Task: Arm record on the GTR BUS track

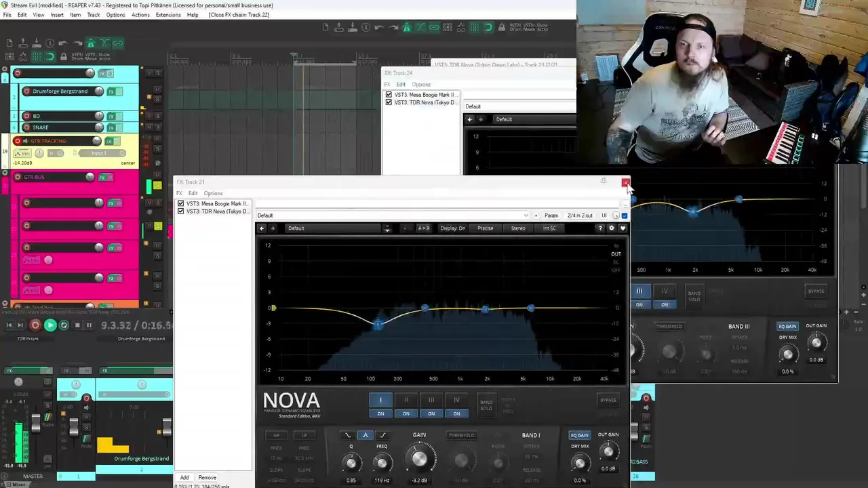Action: point(17,177)
